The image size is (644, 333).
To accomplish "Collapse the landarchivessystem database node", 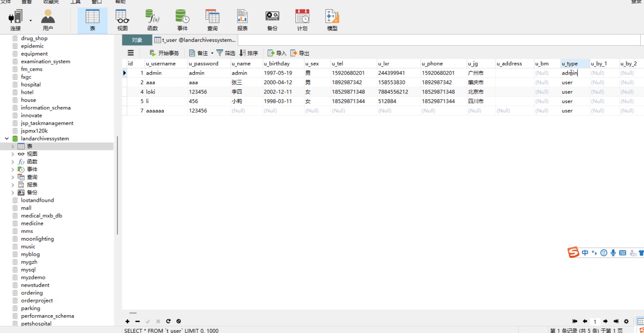I will pyautogui.click(x=7, y=139).
